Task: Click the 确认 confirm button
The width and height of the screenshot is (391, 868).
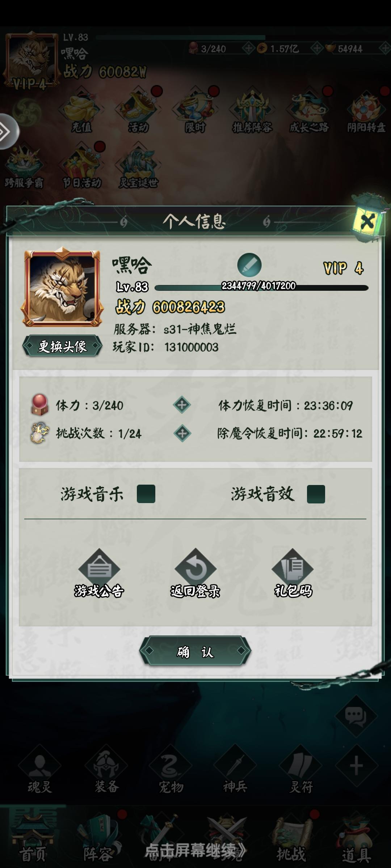Action: (195, 651)
